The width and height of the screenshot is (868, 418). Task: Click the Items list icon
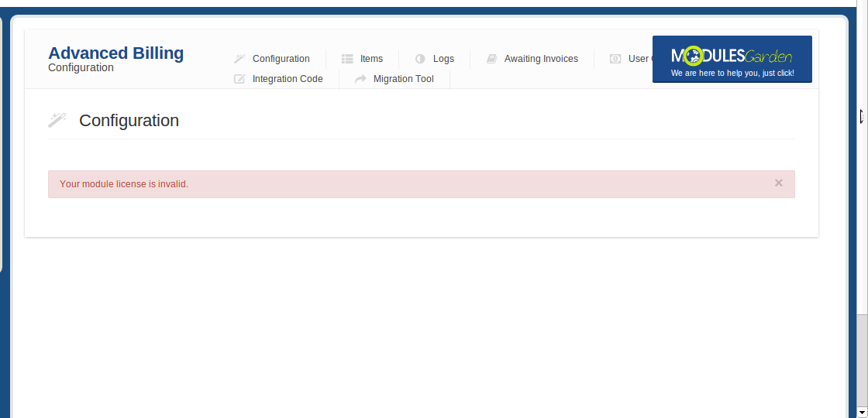tap(347, 59)
